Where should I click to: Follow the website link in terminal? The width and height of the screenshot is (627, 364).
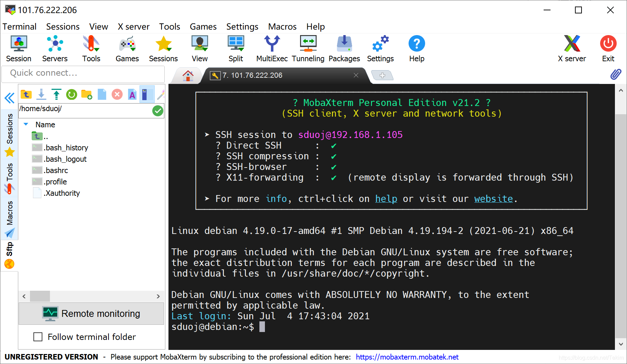(x=493, y=199)
